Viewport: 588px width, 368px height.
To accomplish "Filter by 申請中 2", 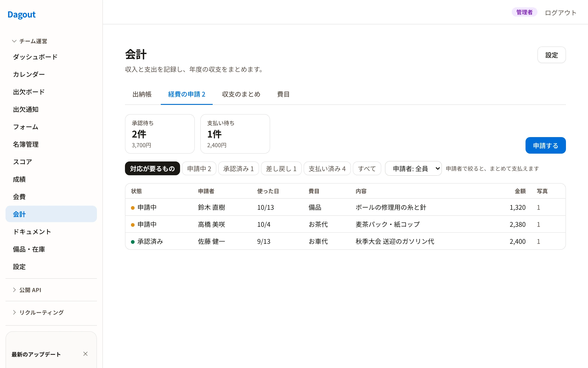I will click(199, 168).
